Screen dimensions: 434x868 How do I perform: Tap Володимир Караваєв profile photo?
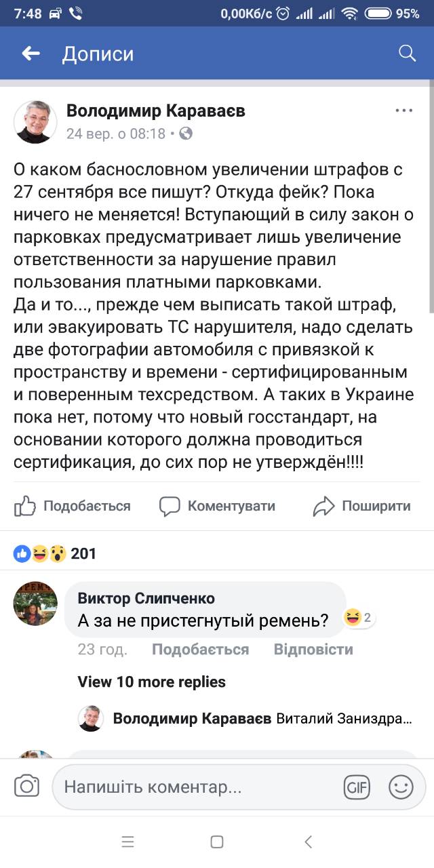click(35, 121)
